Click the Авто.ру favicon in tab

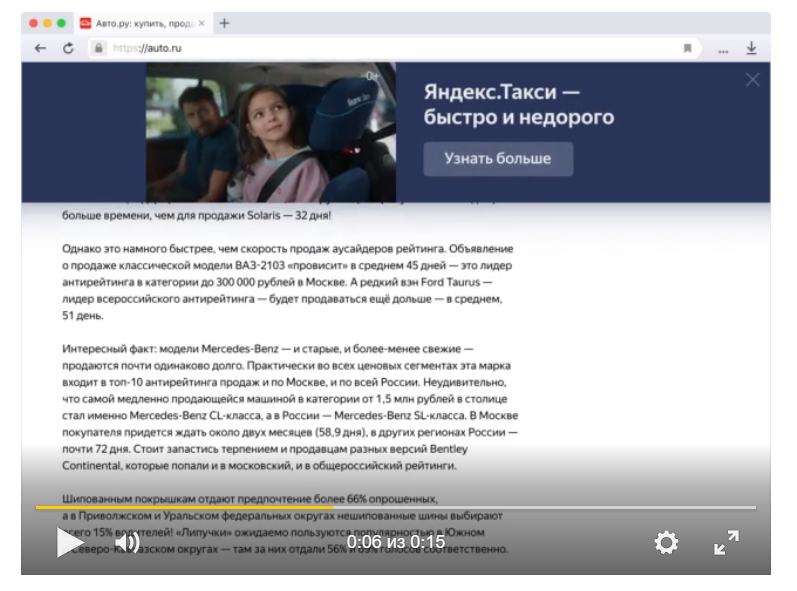point(85,23)
